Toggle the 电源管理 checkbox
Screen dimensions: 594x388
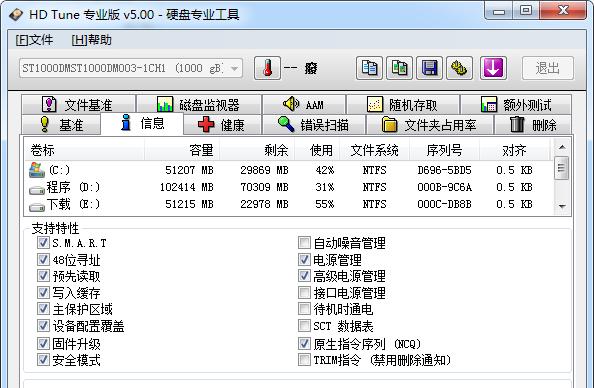(304, 260)
